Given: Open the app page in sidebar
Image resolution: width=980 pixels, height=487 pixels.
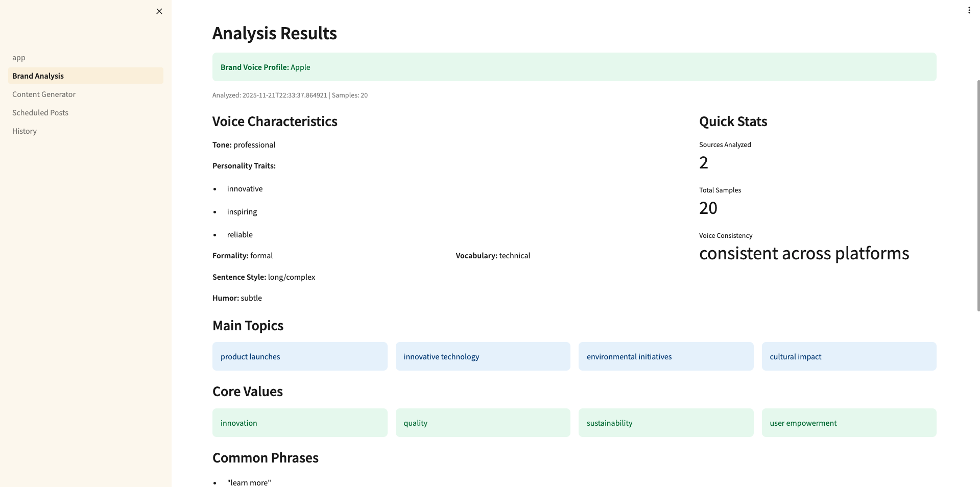Looking at the screenshot, I should [19, 58].
